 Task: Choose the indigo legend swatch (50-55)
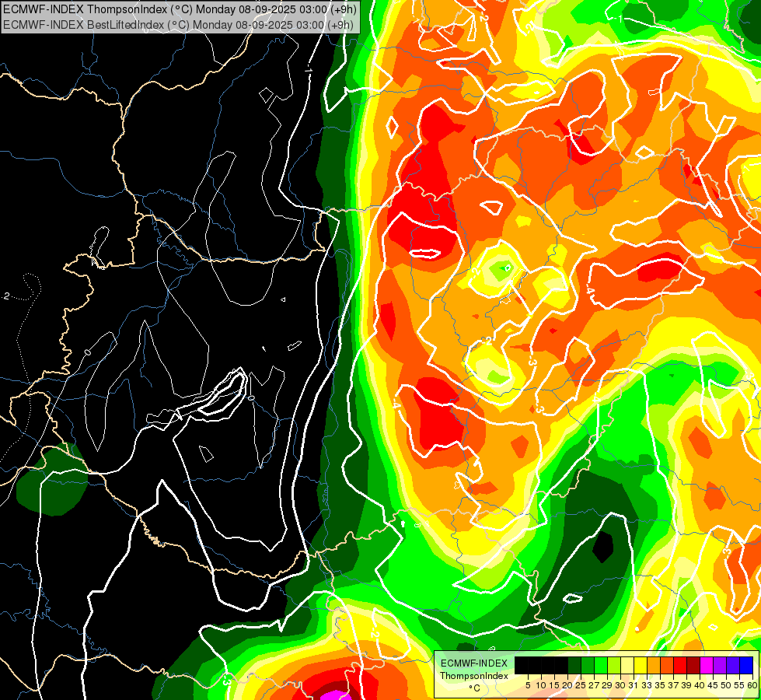click(732, 665)
